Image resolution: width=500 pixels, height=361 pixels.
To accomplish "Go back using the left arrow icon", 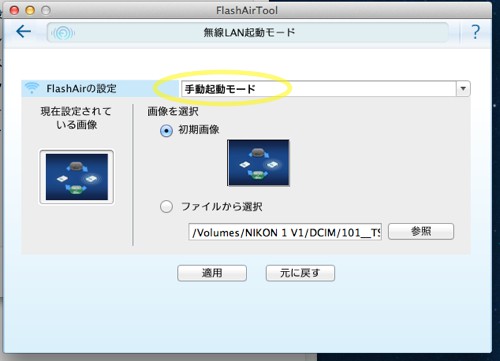I will [24, 32].
